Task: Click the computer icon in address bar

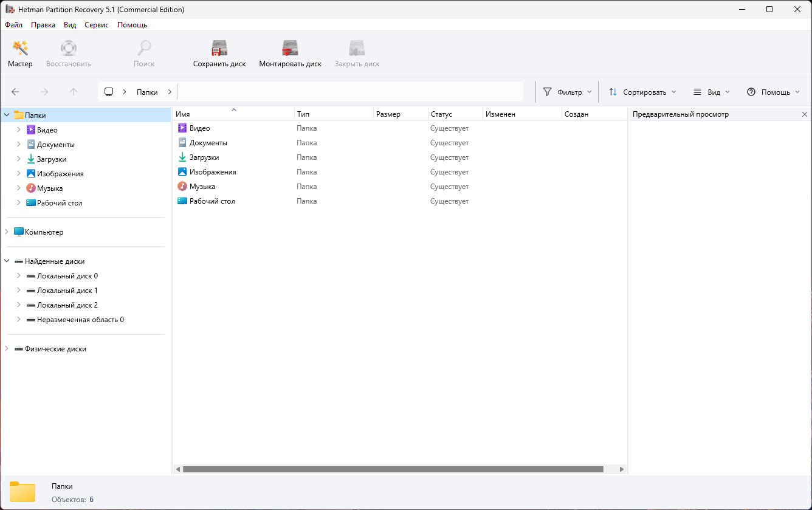Action: (x=109, y=92)
